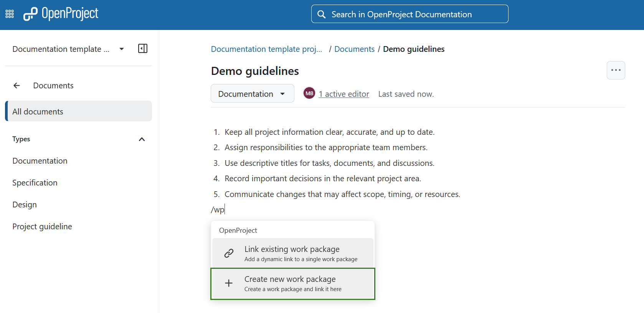Click the link icon for existing work package
The height and width of the screenshot is (313, 644).
click(x=229, y=253)
